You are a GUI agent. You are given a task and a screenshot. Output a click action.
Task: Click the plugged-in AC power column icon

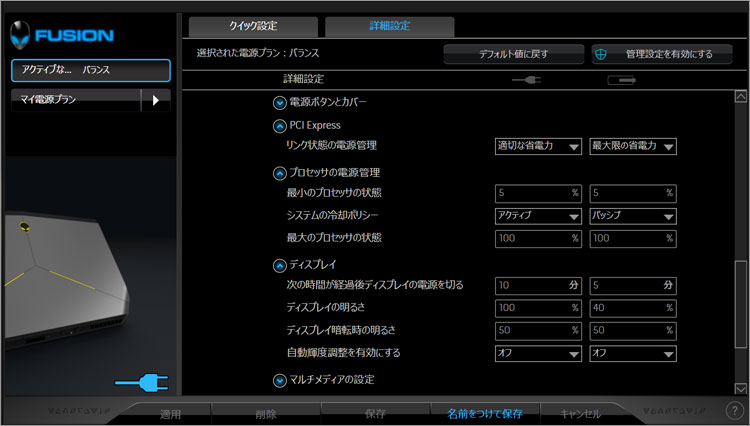(526, 80)
